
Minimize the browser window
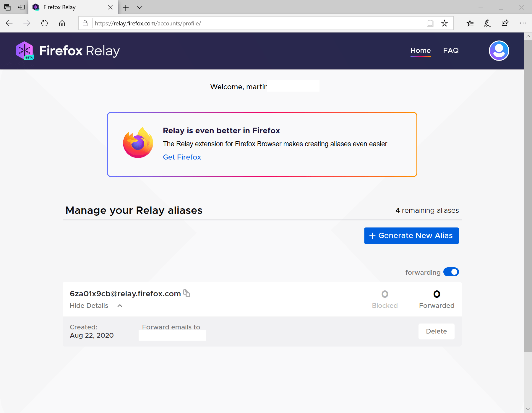click(481, 7)
